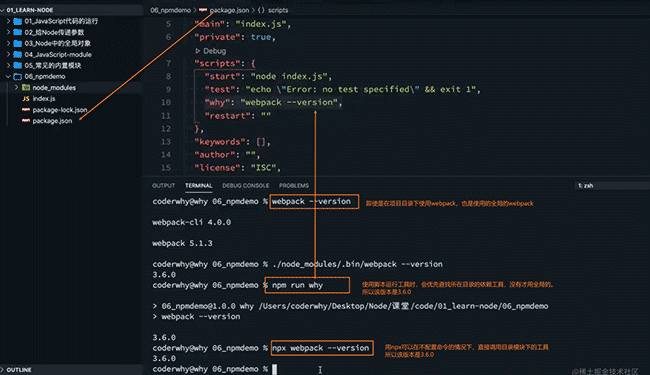Image resolution: width=650 pixels, height=375 pixels.
Task: Select the node_modules folder row
Action: click(x=70, y=87)
